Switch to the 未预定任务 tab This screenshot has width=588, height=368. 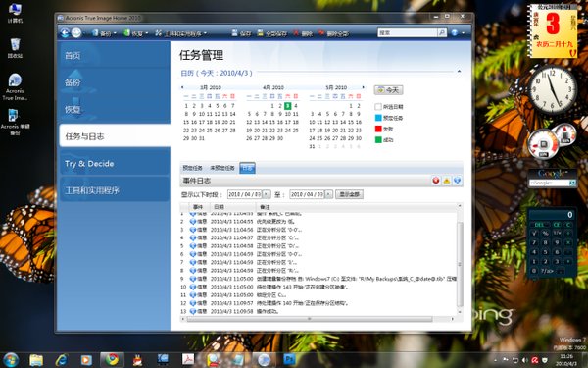(222, 168)
